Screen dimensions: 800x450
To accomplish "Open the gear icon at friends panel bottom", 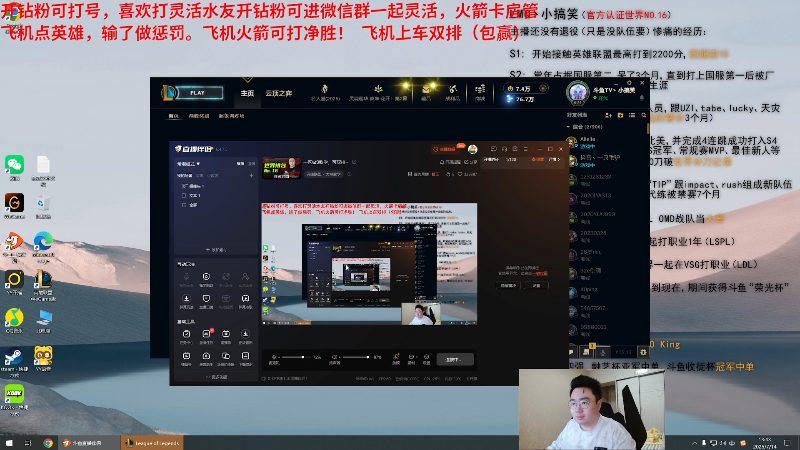I will 643,352.
